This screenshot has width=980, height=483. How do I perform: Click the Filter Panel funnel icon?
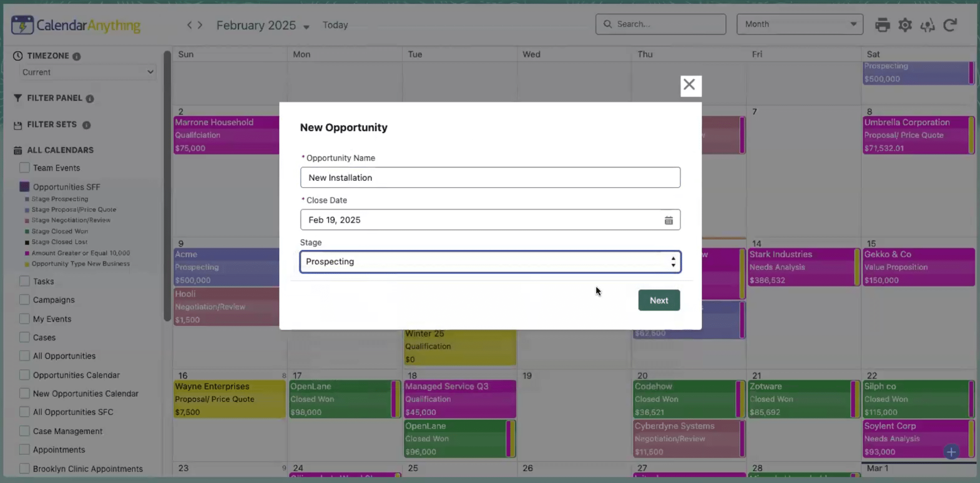[x=18, y=98]
